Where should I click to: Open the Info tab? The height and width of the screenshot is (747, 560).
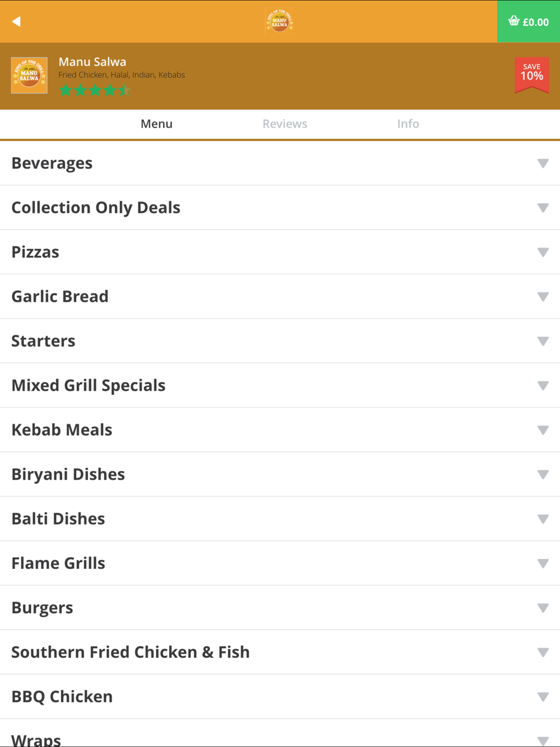(x=408, y=124)
